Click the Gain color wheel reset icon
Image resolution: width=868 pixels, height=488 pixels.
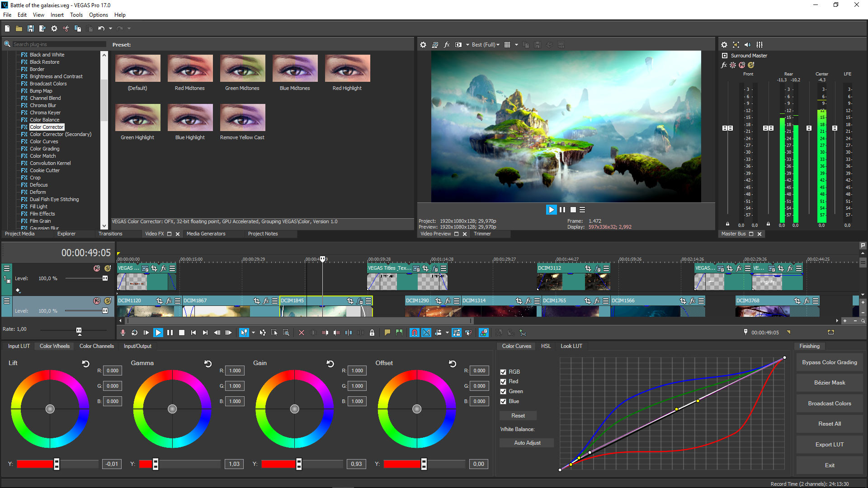[x=331, y=363]
